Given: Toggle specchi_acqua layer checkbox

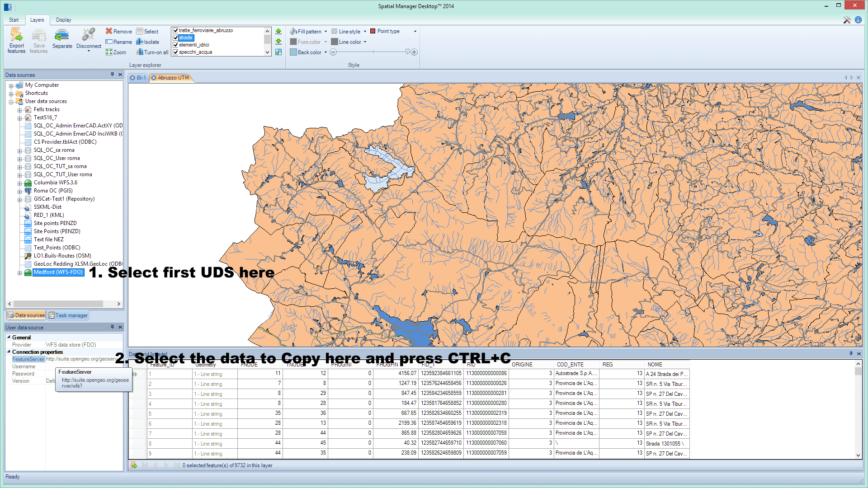Looking at the screenshot, I should click(175, 52).
